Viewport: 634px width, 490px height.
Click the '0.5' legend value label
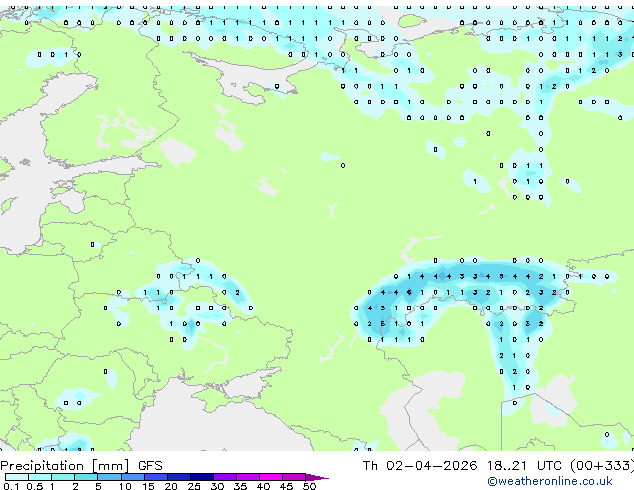[35, 486]
